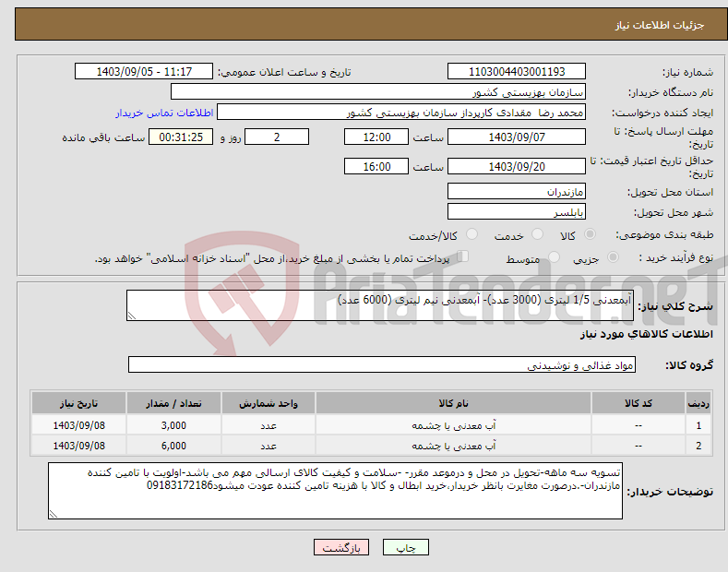728x572 pixels.
Task: Click the goods group field مواد غذائی و نوشیدنی
Action: [382, 365]
